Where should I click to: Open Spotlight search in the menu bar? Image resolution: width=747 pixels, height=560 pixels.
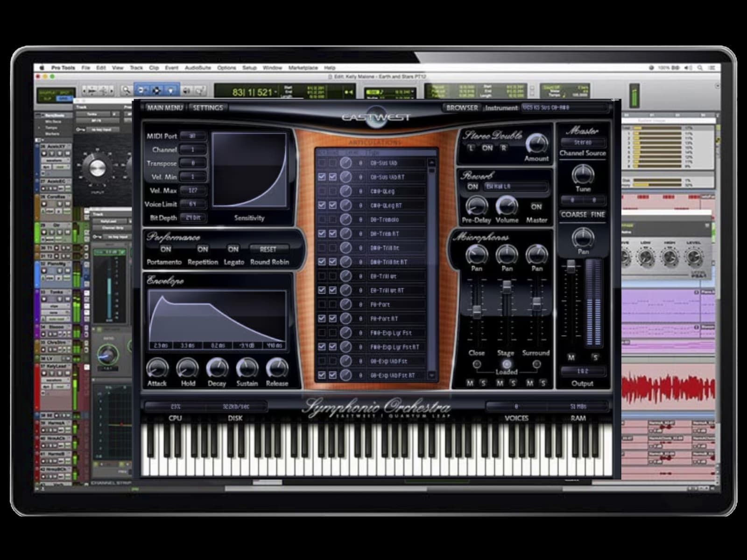pyautogui.click(x=700, y=68)
